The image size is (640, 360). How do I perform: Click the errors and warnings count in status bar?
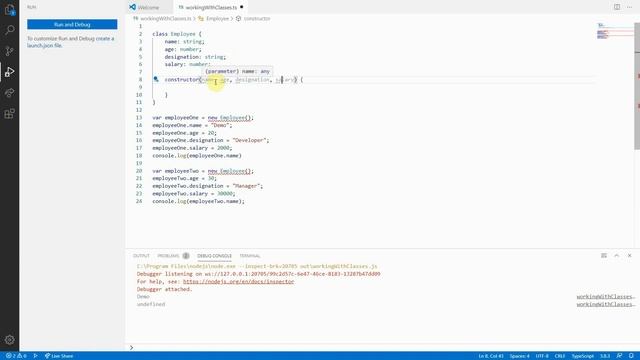click(16, 356)
